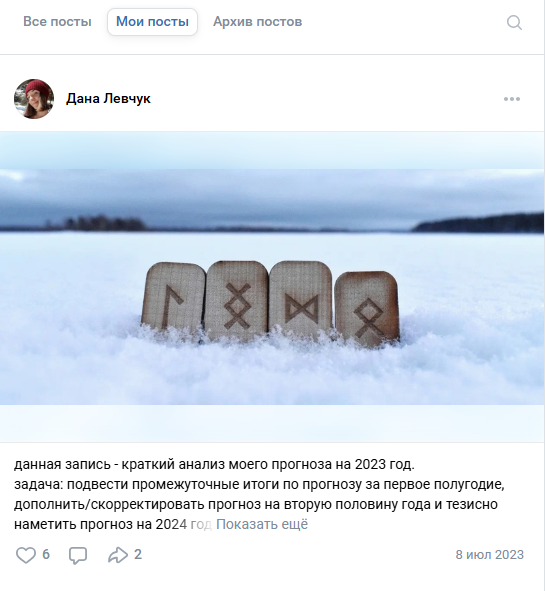Image resolution: width=545 pixels, height=591 pixels.
Task: Like the post with the heart icon
Action: (26, 555)
